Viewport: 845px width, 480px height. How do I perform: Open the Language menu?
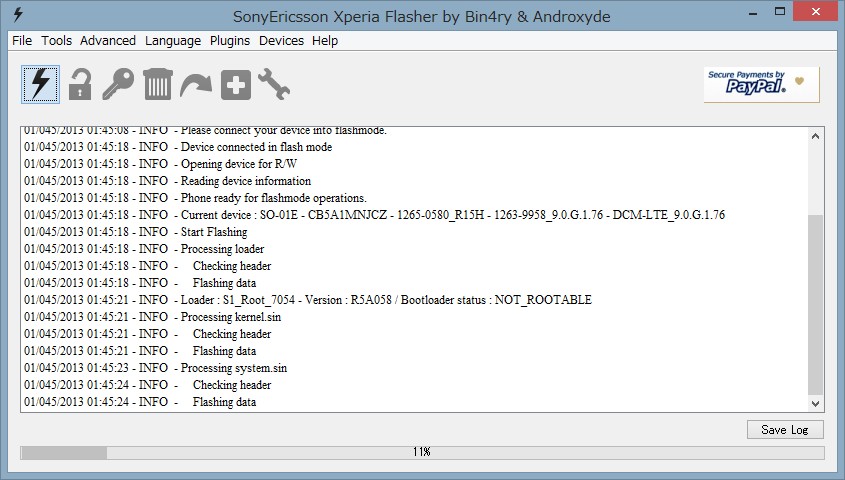(172, 41)
